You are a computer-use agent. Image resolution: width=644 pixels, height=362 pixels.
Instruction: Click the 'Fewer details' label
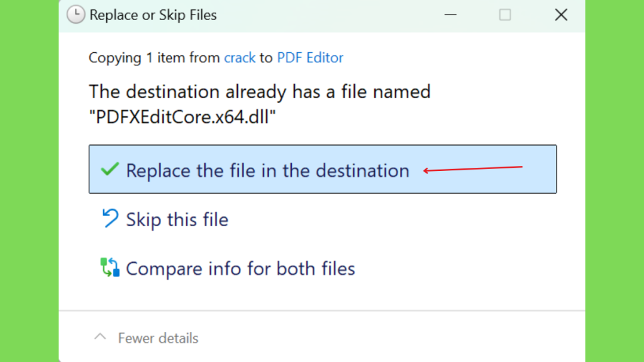point(158,338)
